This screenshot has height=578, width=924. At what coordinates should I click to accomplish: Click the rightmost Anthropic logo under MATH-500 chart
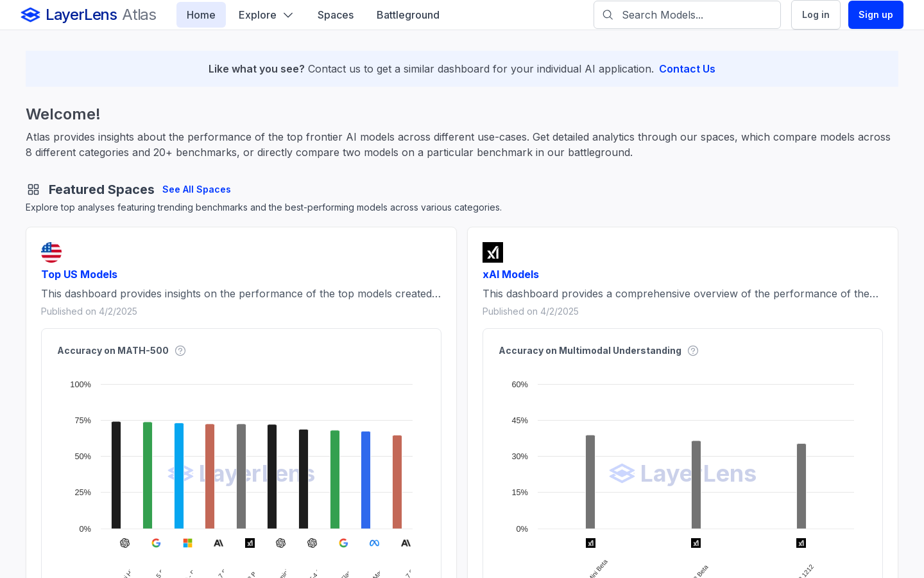[x=406, y=543]
